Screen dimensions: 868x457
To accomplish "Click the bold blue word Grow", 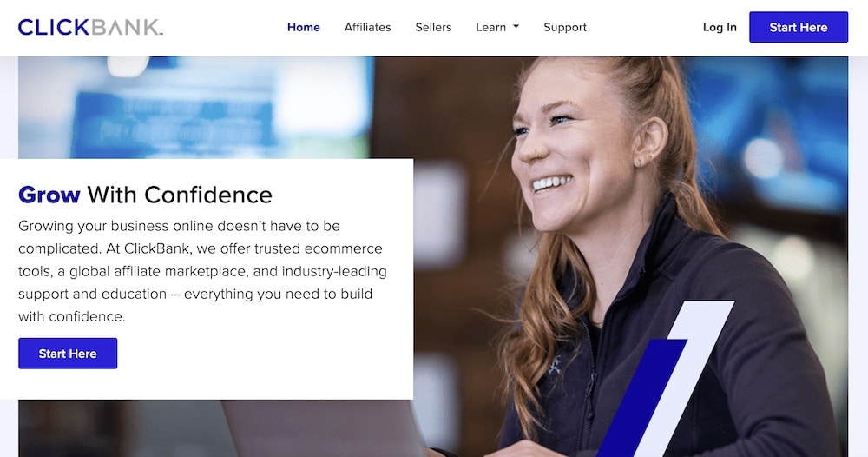I will point(49,195).
